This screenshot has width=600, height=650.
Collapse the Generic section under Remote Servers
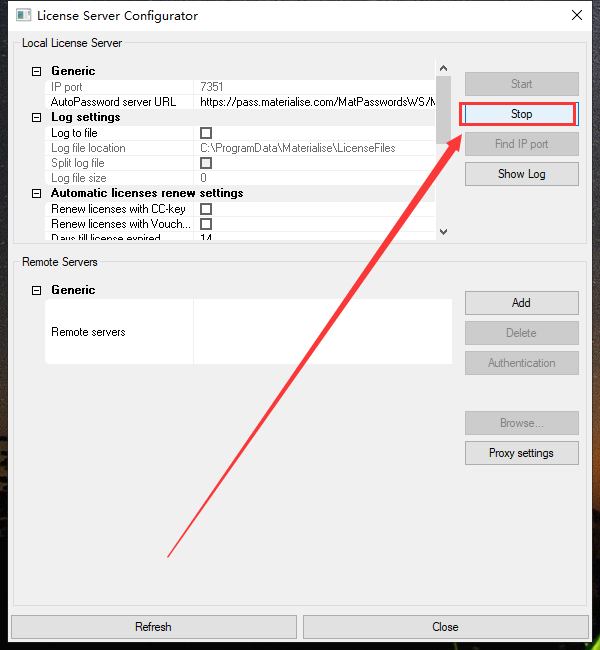coord(37,290)
